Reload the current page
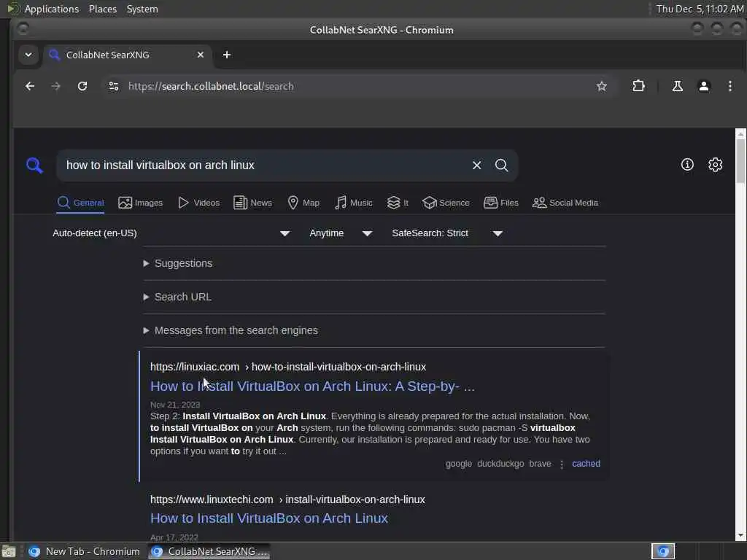 coord(82,86)
